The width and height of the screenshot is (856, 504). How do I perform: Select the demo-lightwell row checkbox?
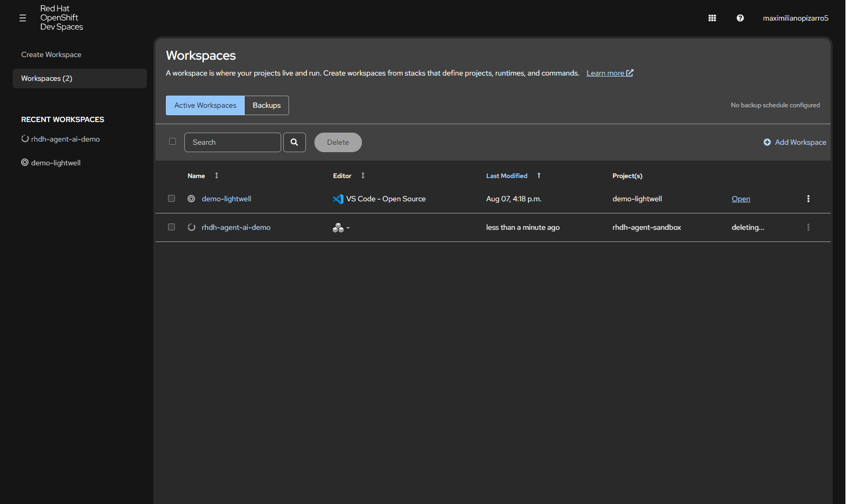(171, 199)
